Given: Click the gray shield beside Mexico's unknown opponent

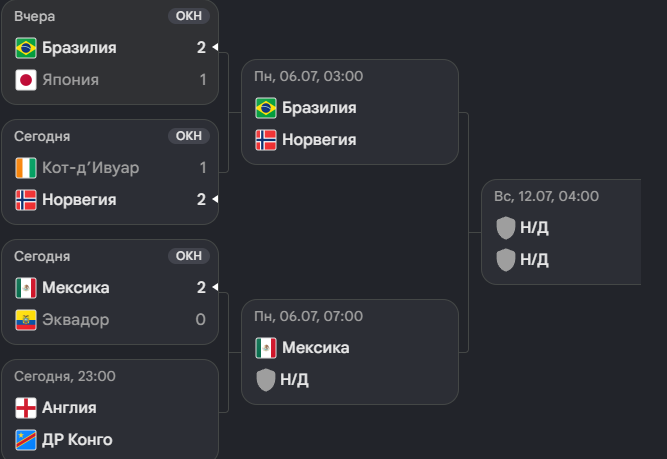Looking at the screenshot, I should click(266, 380).
